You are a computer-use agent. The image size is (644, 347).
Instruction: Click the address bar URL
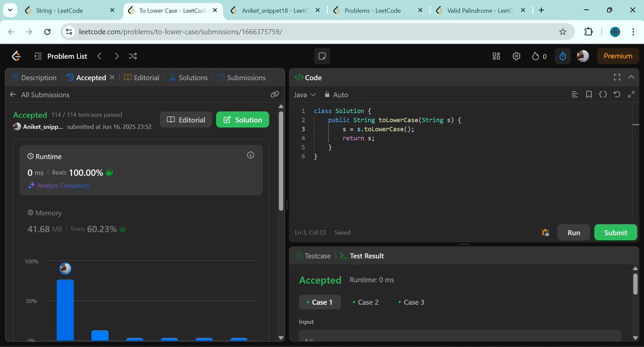point(180,32)
